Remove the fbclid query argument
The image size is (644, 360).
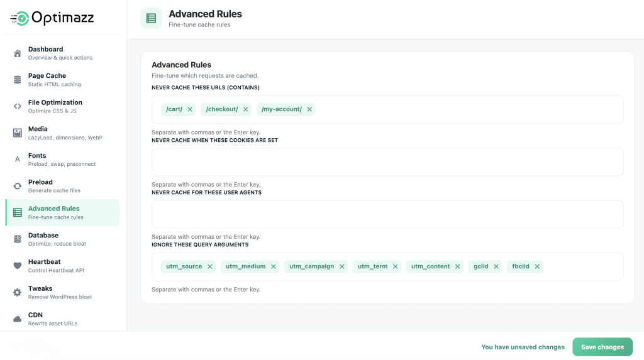pos(537,266)
